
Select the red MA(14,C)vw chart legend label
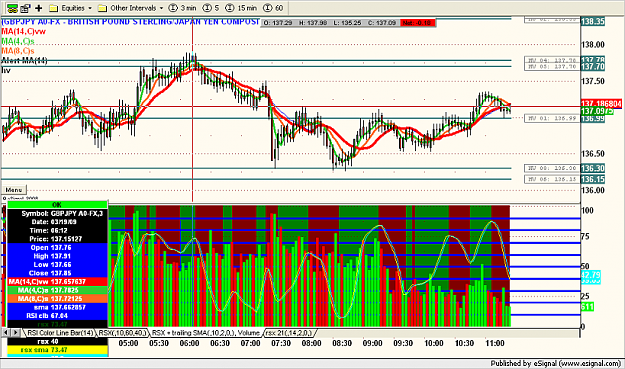click(24, 31)
